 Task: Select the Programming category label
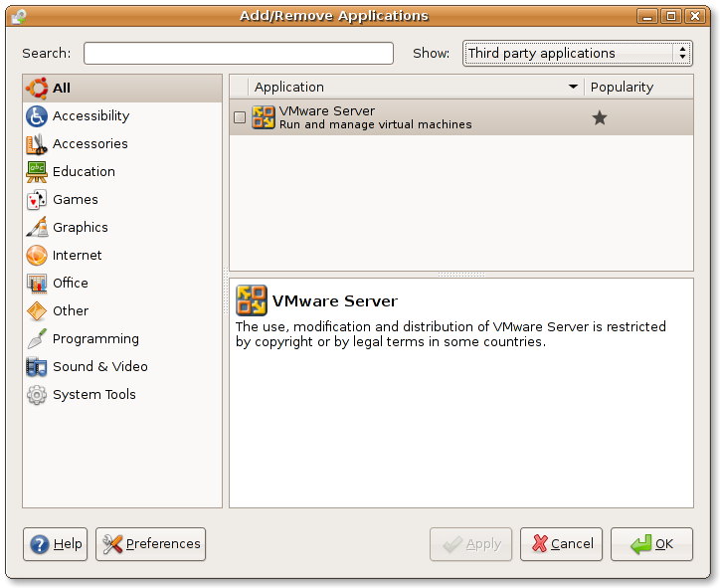(x=95, y=339)
